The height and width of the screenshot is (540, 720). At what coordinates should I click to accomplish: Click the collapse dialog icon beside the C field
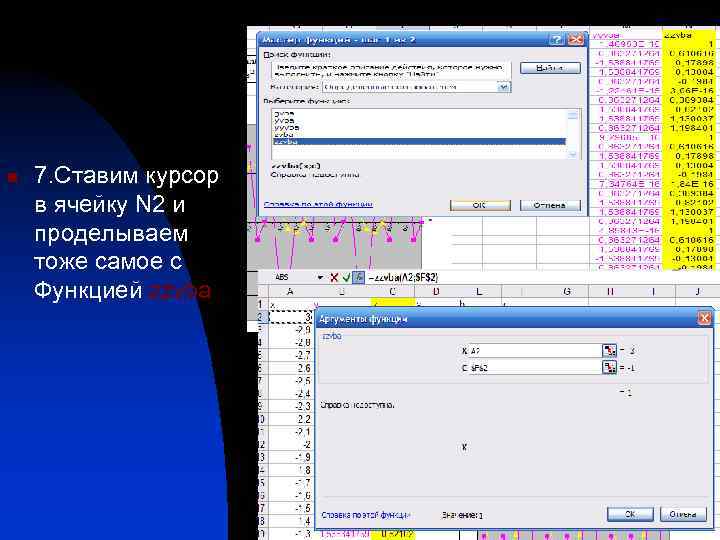609,367
